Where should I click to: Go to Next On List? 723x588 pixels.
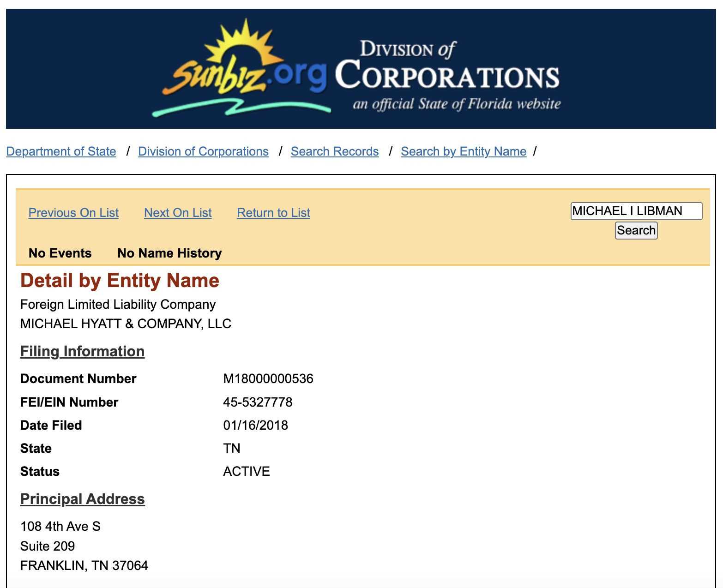point(178,213)
